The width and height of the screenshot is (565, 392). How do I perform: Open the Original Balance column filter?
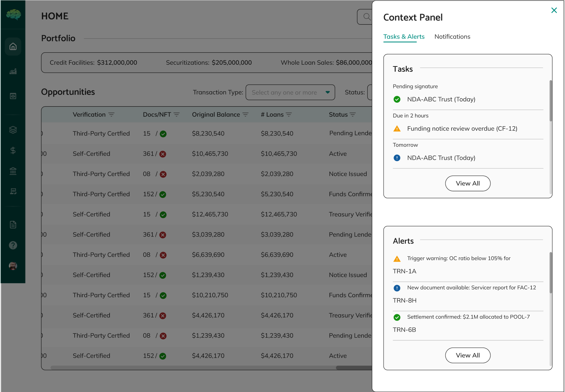[245, 115]
